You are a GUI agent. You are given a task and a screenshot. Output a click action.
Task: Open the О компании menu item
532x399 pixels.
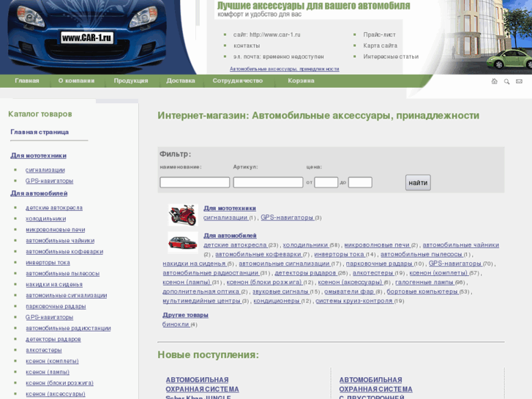click(76, 81)
